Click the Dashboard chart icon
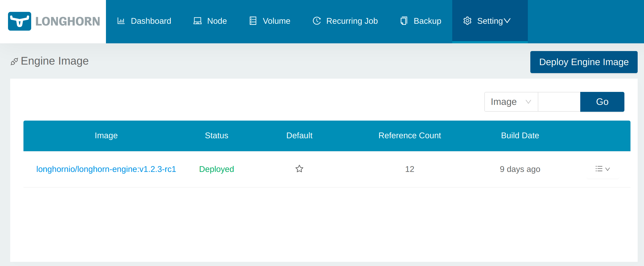Image resolution: width=644 pixels, height=266 pixels. click(x=121, y=21)
